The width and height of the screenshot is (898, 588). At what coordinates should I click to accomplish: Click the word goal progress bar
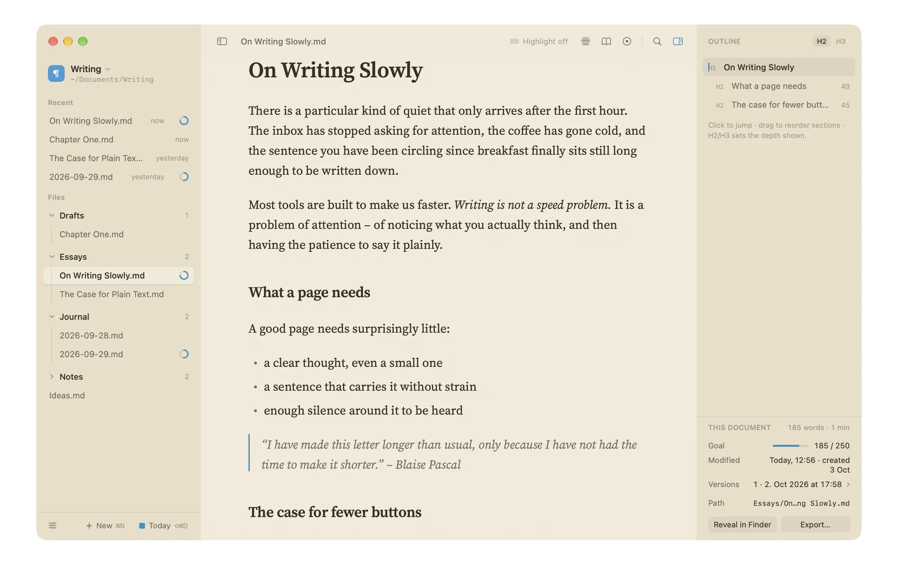coord(790,446)
